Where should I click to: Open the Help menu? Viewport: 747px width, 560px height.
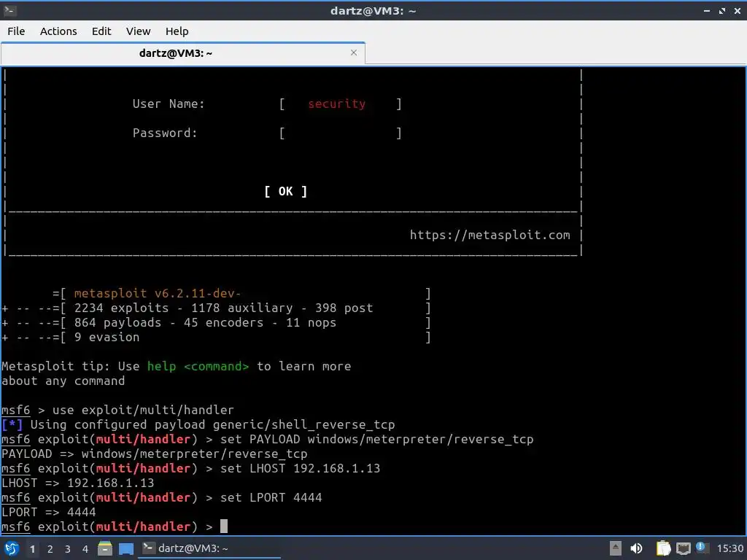tap(177, 31)
